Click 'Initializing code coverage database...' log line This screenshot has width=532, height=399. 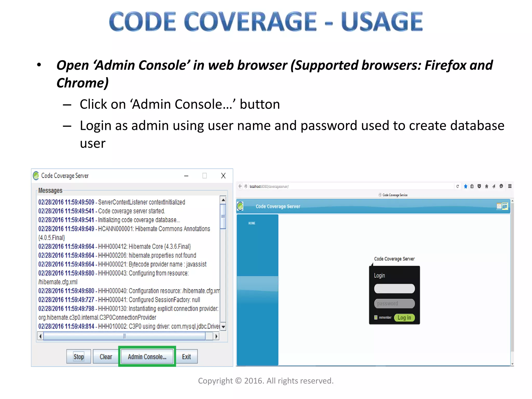(x=109, y=220)
